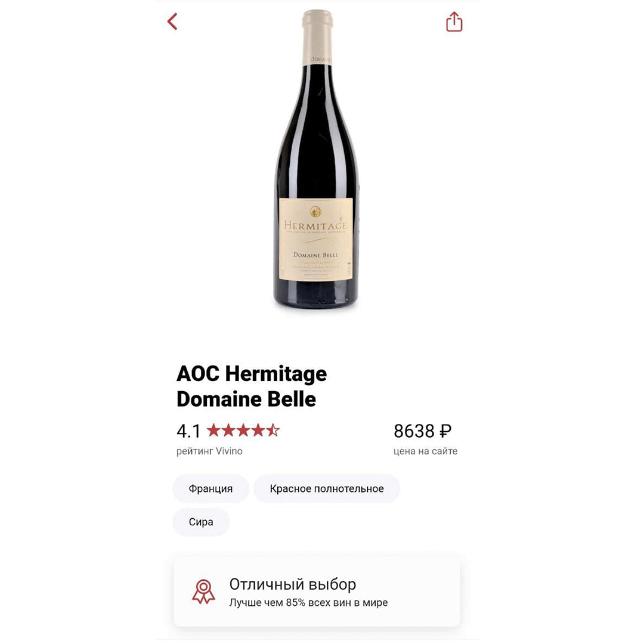Click Лучше чем 85% всех вин text
Screen dimensions: 644x644
pyautogui.click(x=308, y=602)
